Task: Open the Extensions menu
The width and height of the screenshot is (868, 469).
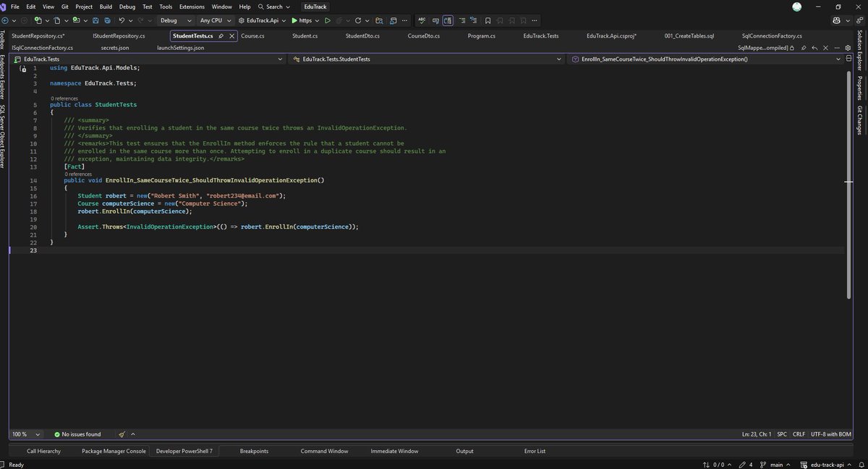Action: [192, 7]
